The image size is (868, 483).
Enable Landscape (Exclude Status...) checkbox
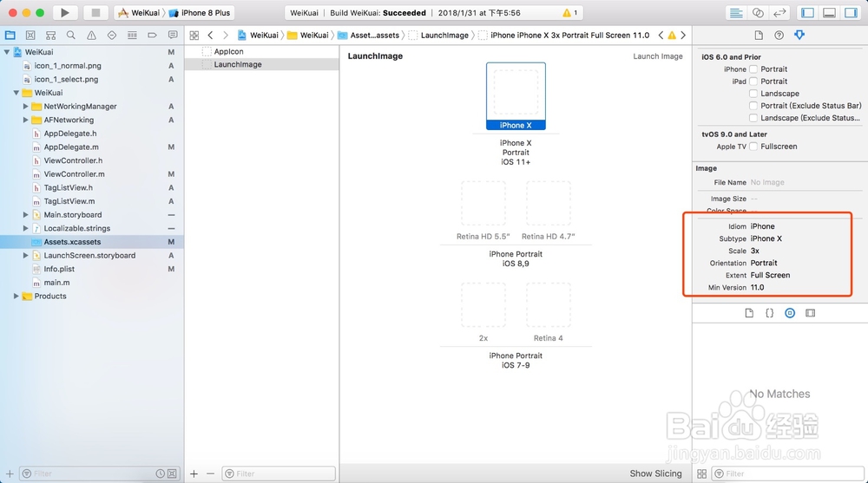pos(753,118)
